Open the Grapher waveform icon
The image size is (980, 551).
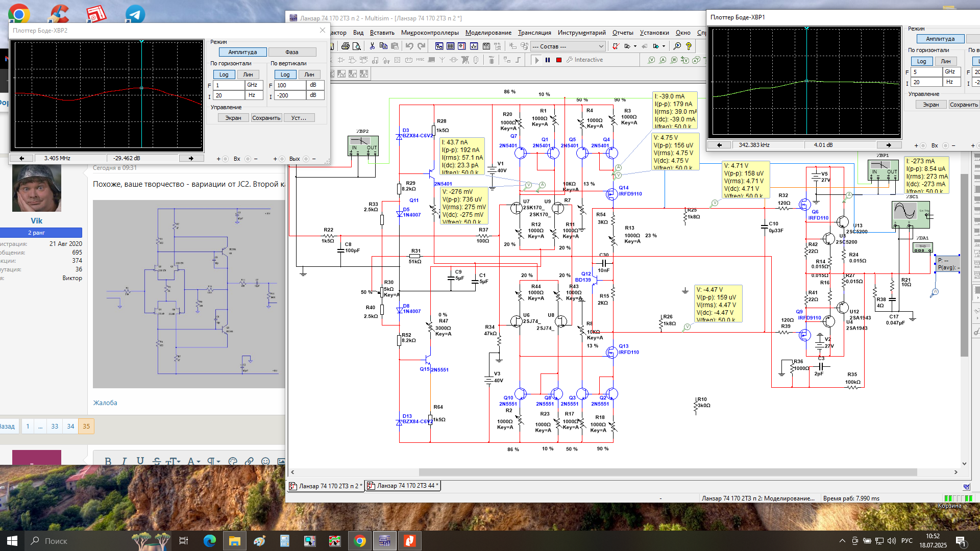click(474, 46)
